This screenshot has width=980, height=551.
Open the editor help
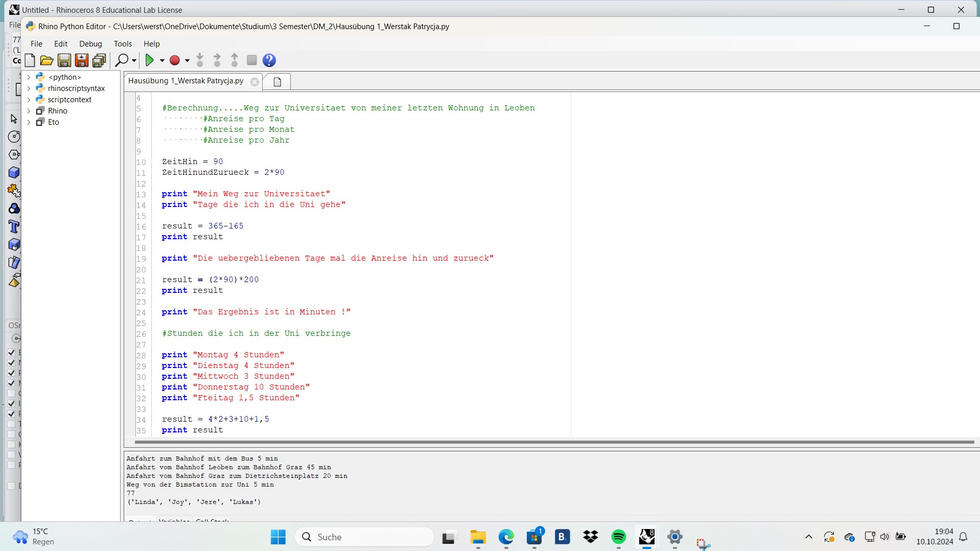tap(269, 60)
